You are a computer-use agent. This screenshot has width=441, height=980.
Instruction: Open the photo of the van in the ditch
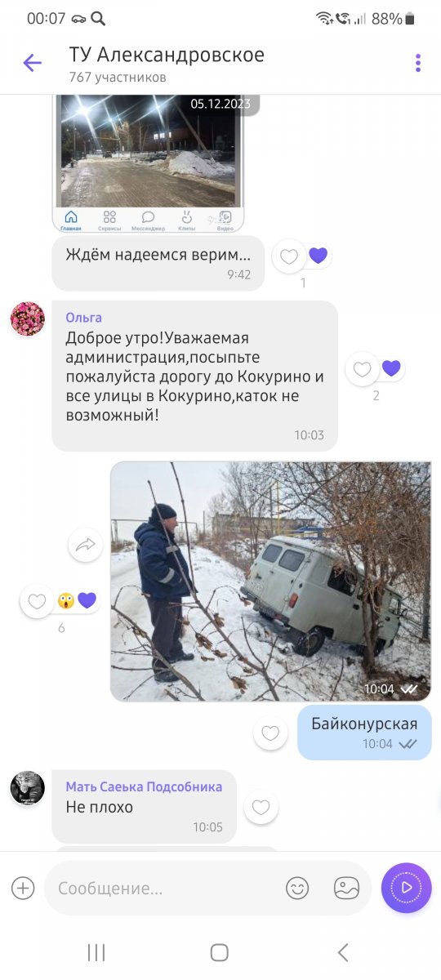(x=270, y=581)
